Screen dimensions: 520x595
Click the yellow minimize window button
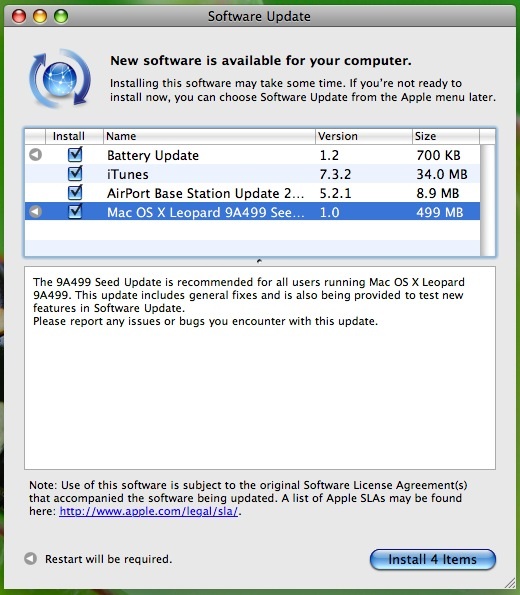[40, 16]
